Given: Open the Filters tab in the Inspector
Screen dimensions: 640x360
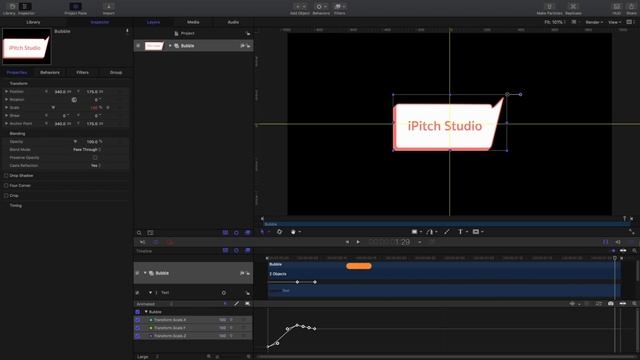Looking at the screenshot, I should (x=82, y=72).
